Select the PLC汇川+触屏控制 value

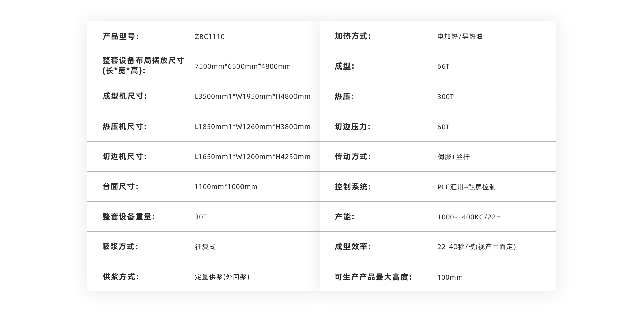coord(467,187)
